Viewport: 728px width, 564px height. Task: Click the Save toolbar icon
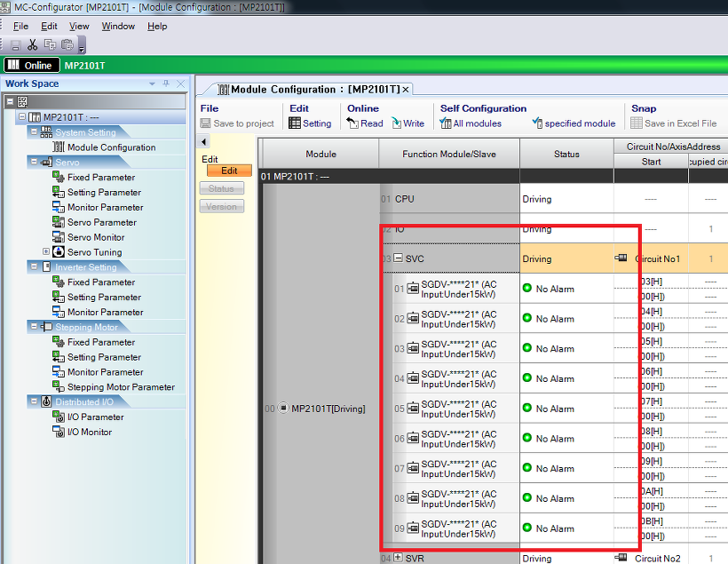pos(15,45)
